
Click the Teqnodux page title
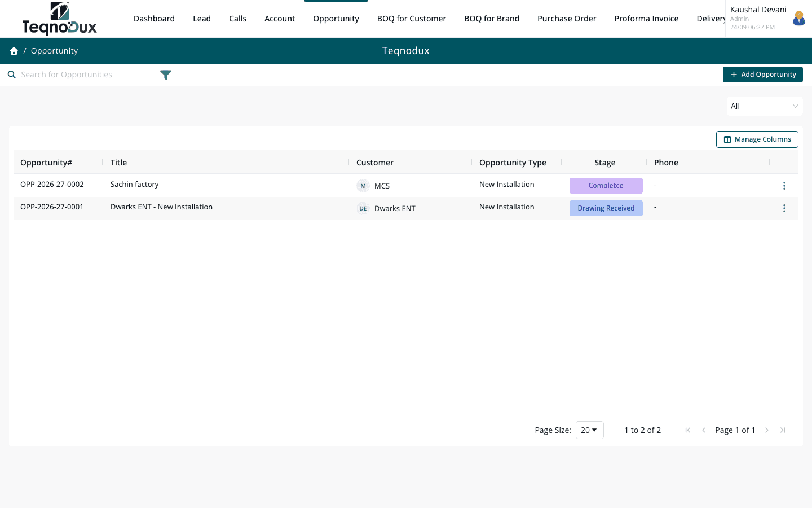[406, 51]
